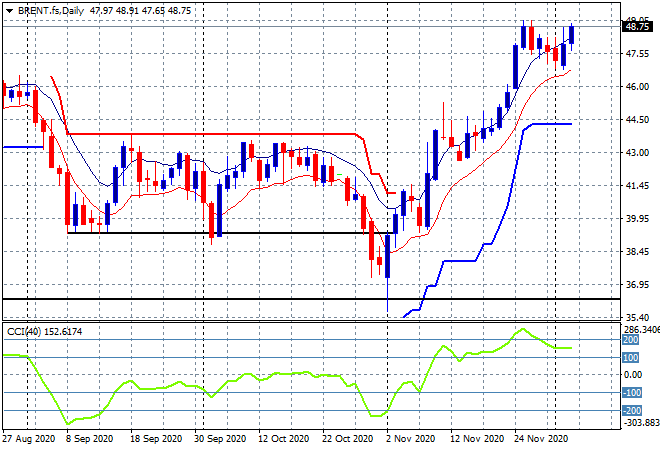The height and width of the screenshot is (450, 660).
Task: Click the 41.45 price axis label
Action: [x=637, y=186]
